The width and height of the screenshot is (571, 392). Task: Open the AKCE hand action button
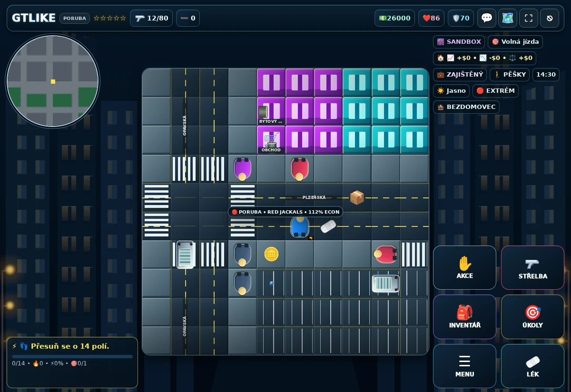tap(464, 267)
